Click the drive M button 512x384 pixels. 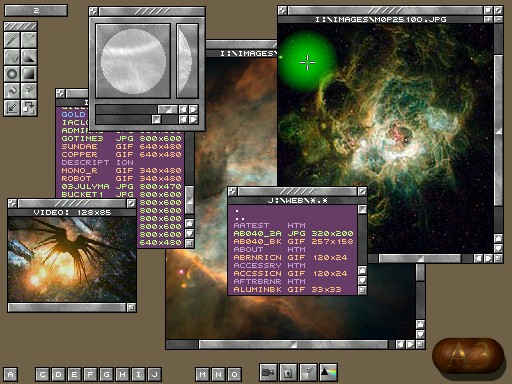click(x=202, y=374)
